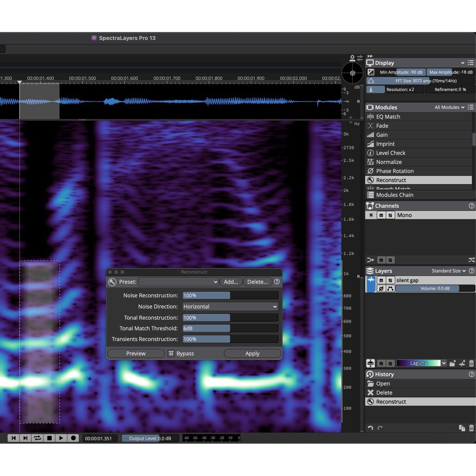Screen dimensions: 476x476
Task: Delete layer with Layers trash icon
Action: tap(471, 363)
